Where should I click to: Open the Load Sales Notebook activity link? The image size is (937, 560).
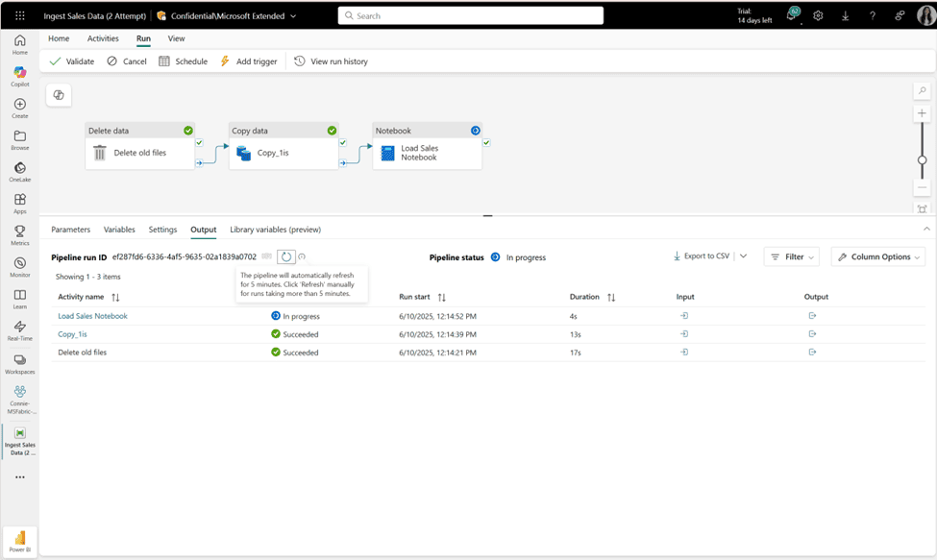pyautogui.click(x=92, y=316)
